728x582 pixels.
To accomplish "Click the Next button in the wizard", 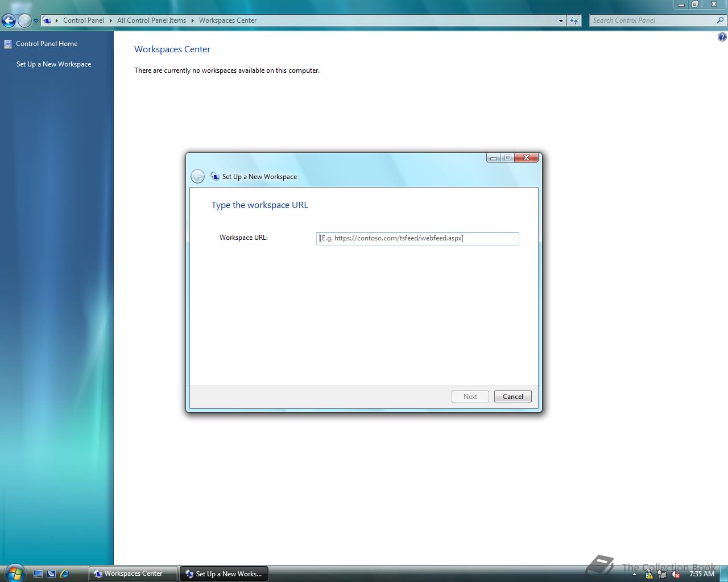I will click(x=470, y=396).
